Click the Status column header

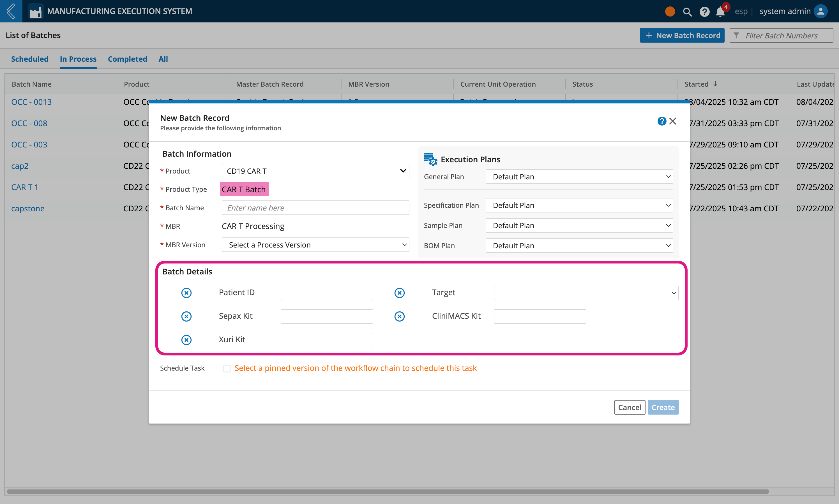tap(582, 84)
